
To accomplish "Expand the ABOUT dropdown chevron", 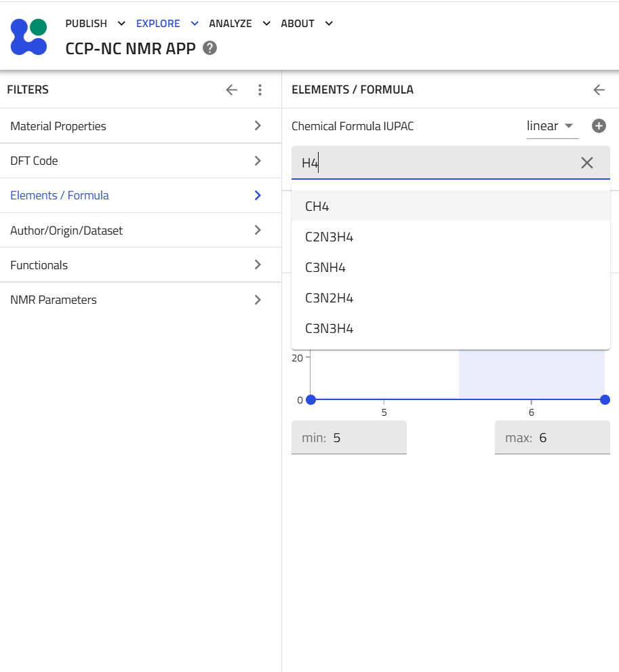I will (329, 24).
